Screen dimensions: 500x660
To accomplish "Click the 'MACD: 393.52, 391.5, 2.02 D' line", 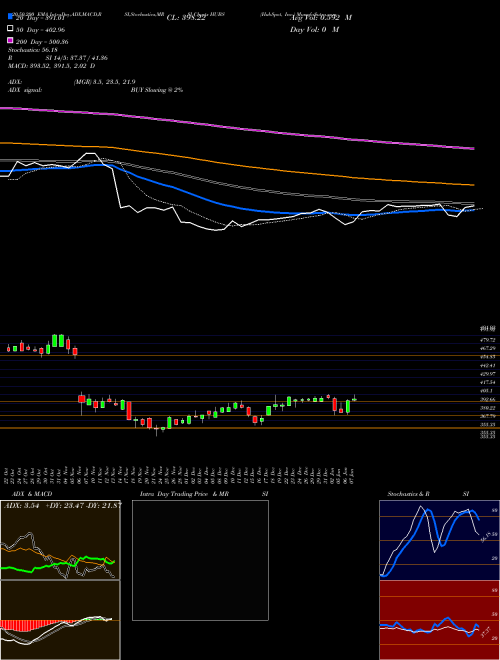I will coord(51,66).
